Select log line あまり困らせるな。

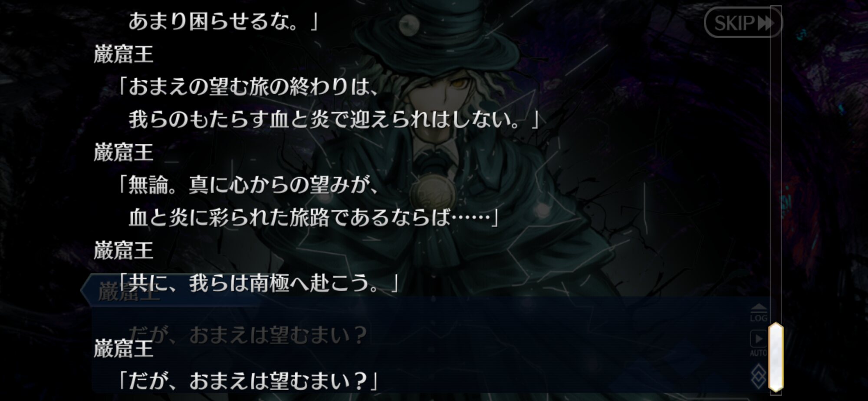[x=224, y=21]
